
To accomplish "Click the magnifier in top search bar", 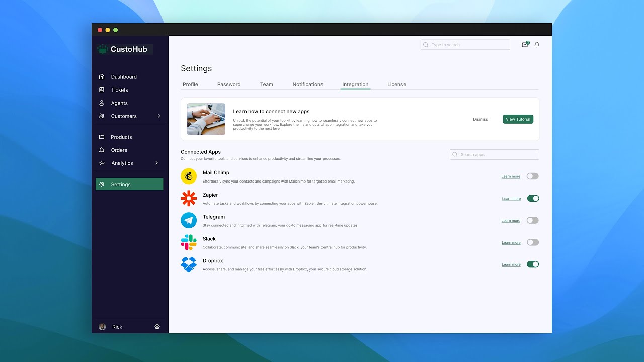I will tap(426, 45).
